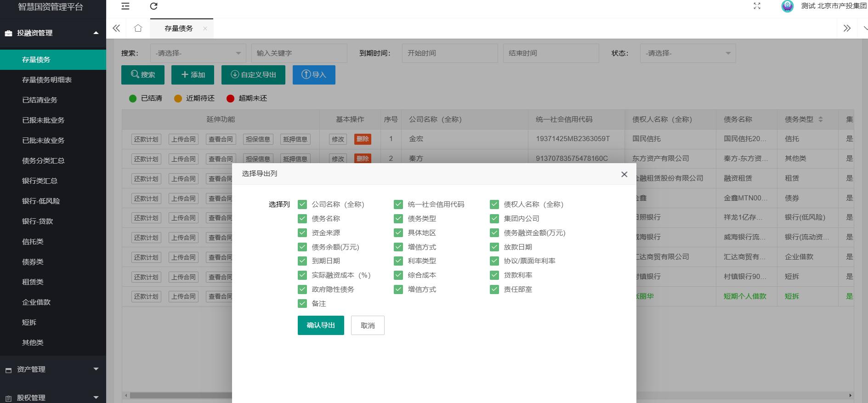Click the sidebar collapse menu icon

coord(125,6)
